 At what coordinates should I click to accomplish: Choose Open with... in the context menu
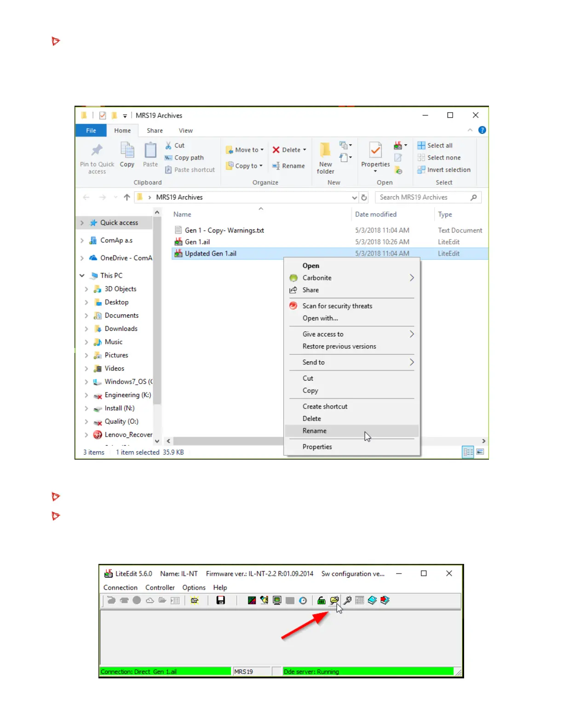(352, 318)
